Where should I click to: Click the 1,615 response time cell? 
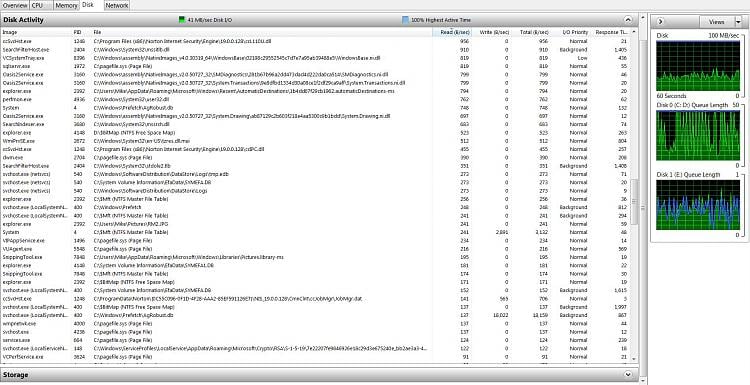(x=620, y=290)
